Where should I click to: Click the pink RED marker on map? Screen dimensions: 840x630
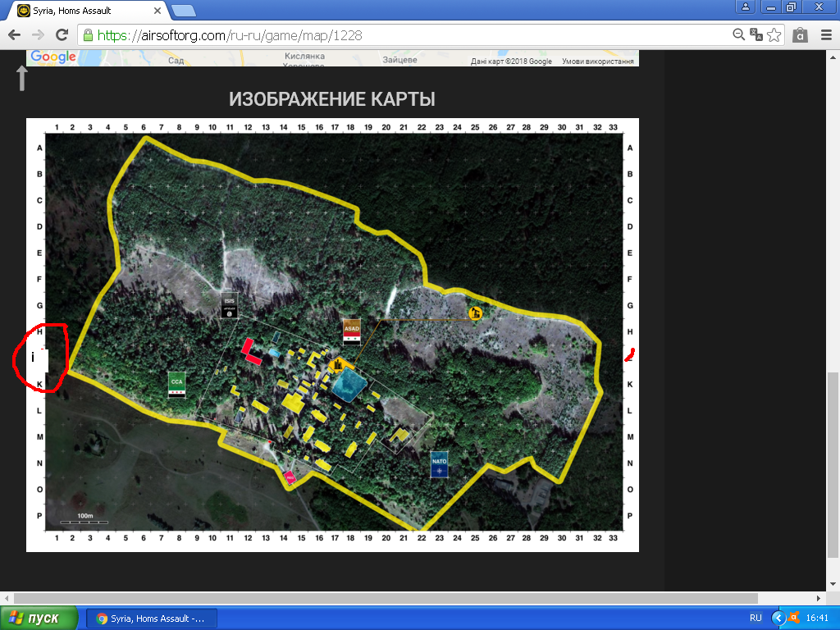point(290,477)
